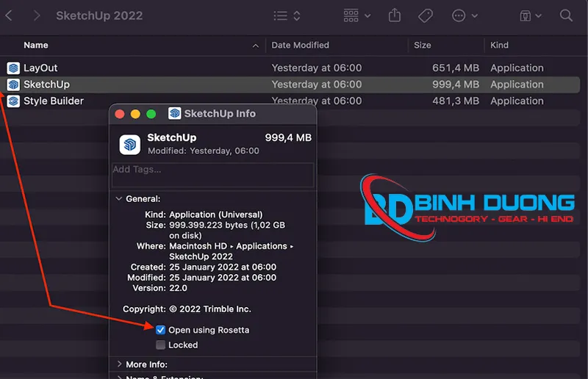Click the Version 22.0 value

pyautogui.click(x=178, y=288)
